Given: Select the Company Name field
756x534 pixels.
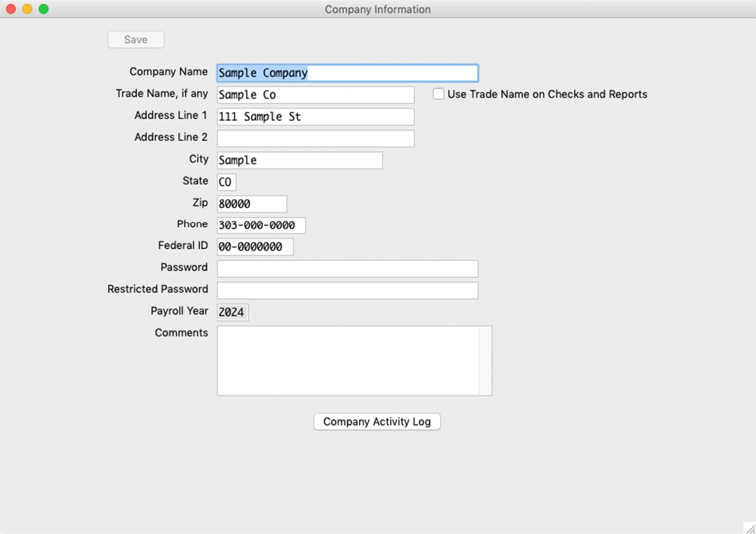Looking at the screenshot, I should [x=347, y=73].
